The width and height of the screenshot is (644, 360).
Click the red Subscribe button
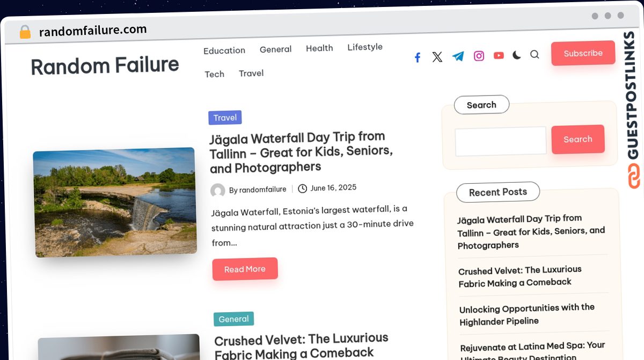(583, 53)
